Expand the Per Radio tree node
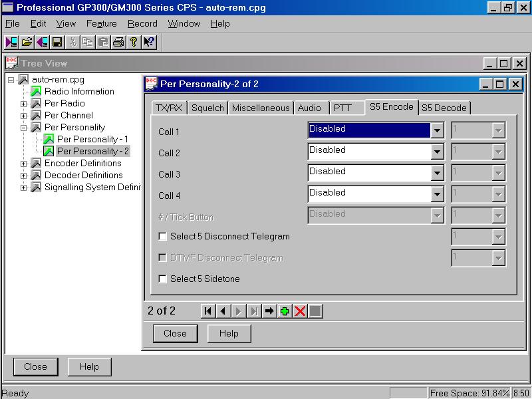 (23, 104)
